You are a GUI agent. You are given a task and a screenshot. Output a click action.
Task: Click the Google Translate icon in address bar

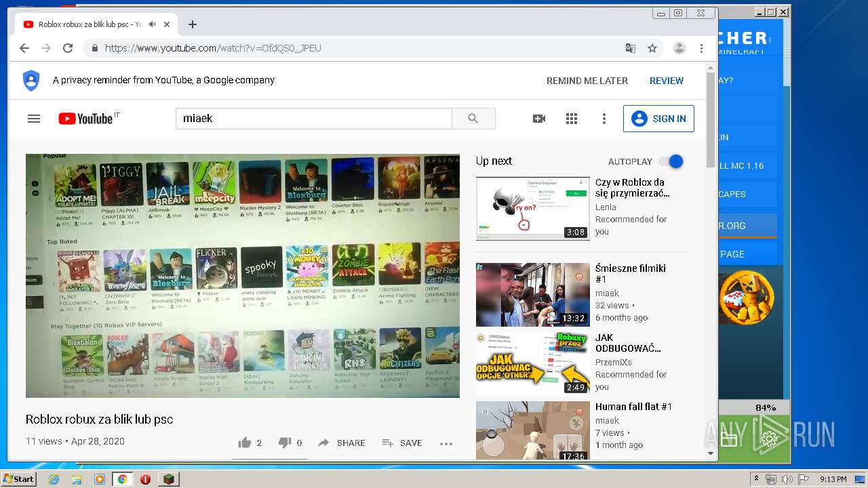(631, 48)
